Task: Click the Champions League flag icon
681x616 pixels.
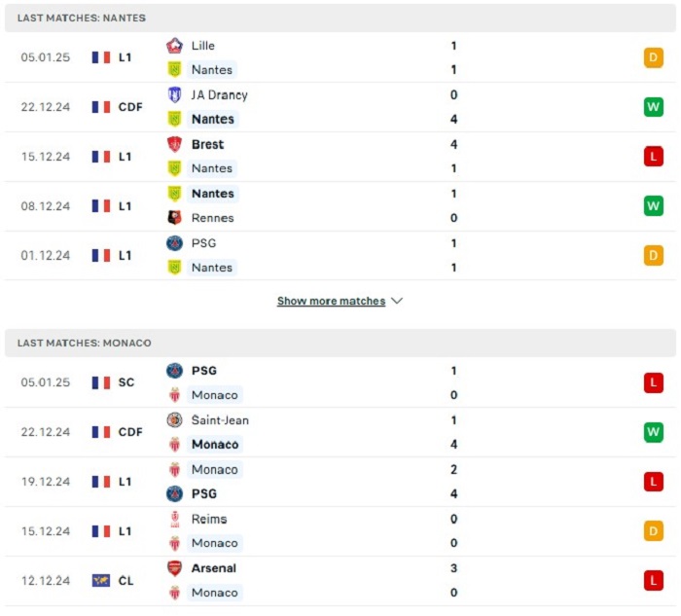Action: [x=101, y=580]
